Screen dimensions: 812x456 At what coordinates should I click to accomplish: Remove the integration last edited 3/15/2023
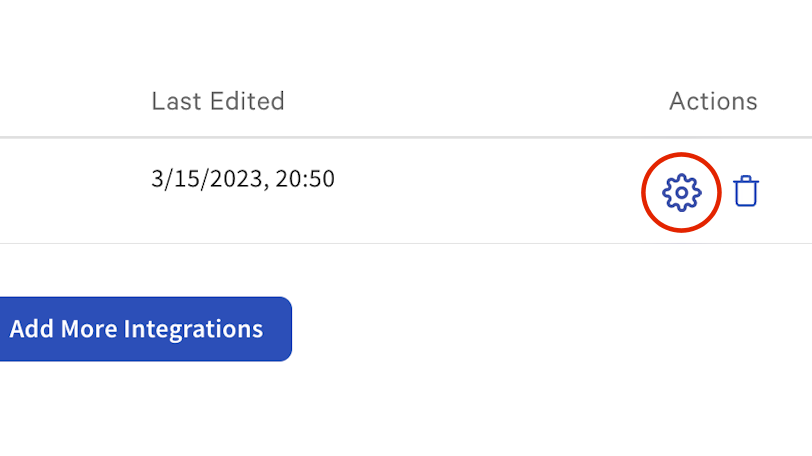[746, 191]
